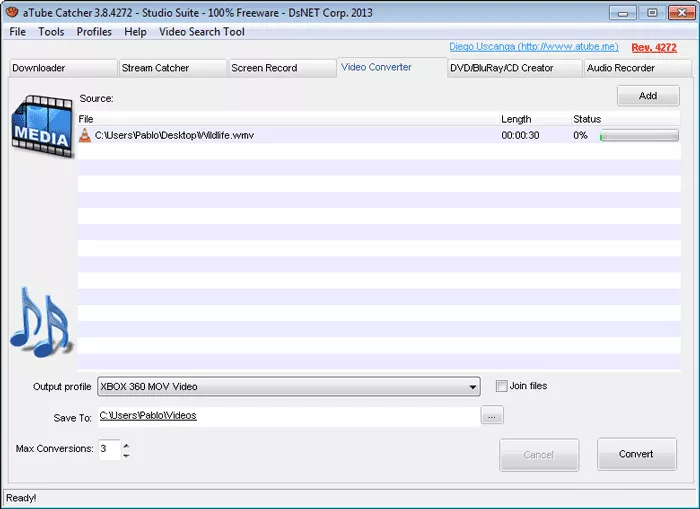
Task: Click the Cancel button
Action: tap(539, 455)
